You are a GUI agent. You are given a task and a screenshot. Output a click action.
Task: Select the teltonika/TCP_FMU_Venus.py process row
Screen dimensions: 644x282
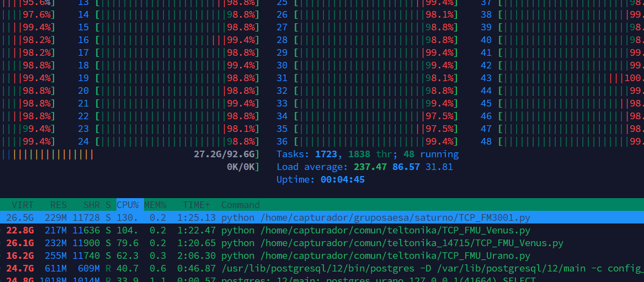[x=375, y=230]
